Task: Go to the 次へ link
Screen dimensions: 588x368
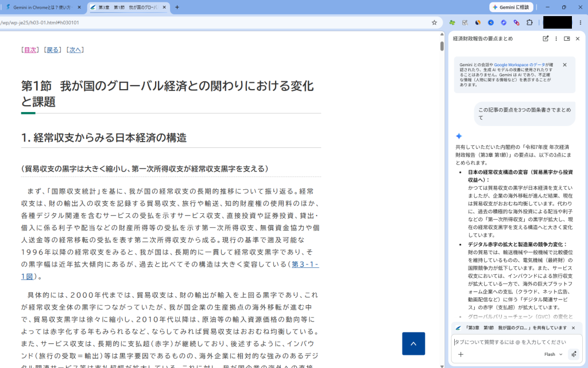Action: tap(75, 50)
